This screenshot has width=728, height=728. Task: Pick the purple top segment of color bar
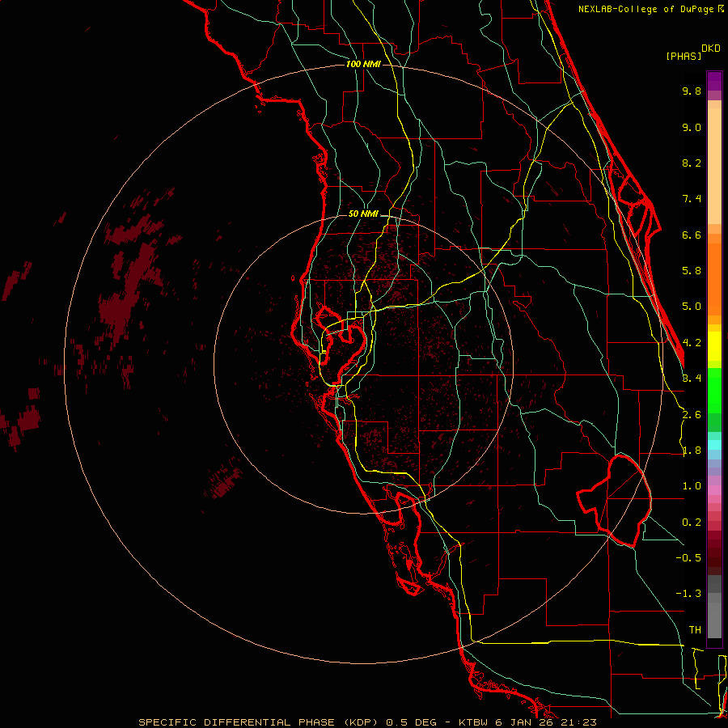pos(714,81)
